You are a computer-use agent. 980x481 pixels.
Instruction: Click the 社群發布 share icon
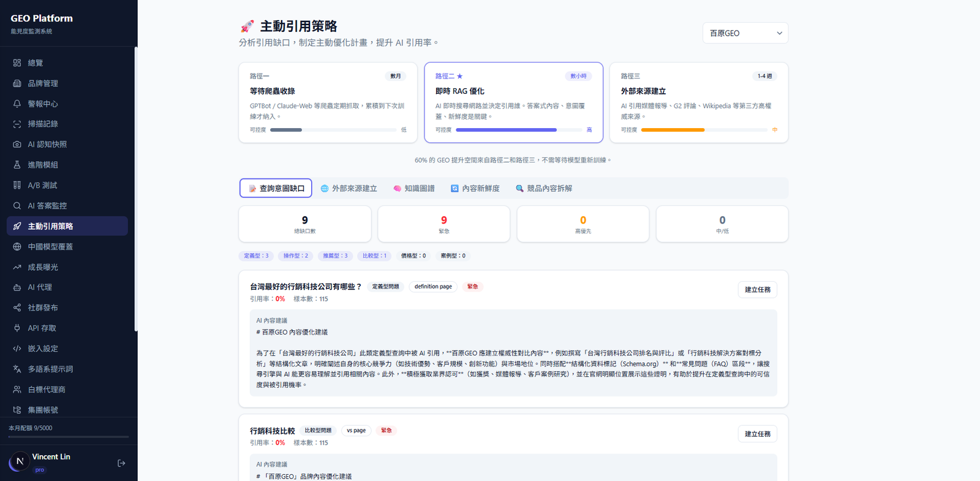pyautogui.click(x=17, y=308)
